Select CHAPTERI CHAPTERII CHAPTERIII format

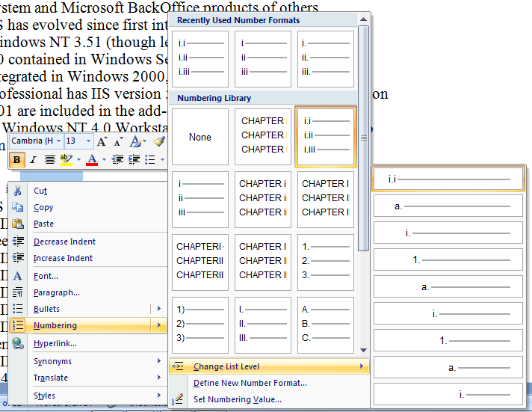[x=200, y=262]
